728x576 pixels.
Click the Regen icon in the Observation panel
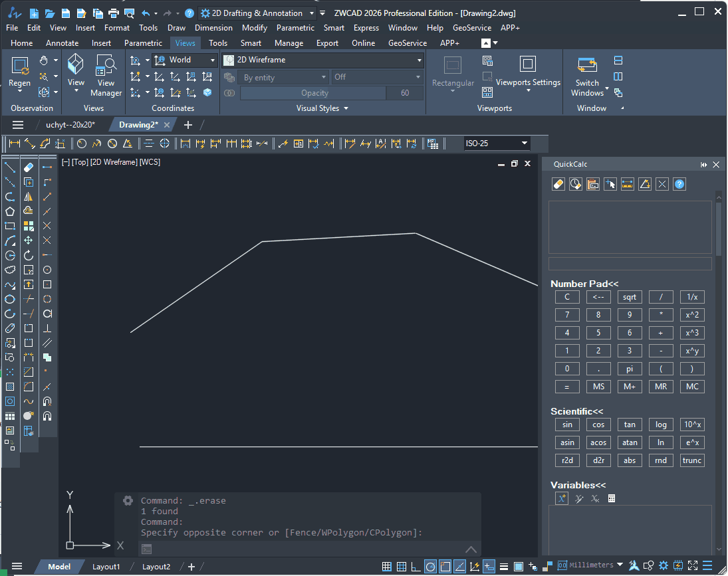[19, 72]
